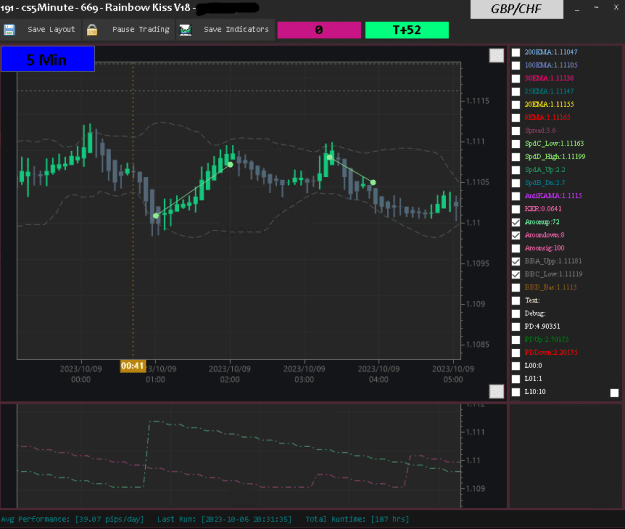Viewport: 625px width, 529px height.
Task: Tick the PD:4.90351 checkbox
Action: [x=516, y=326]
